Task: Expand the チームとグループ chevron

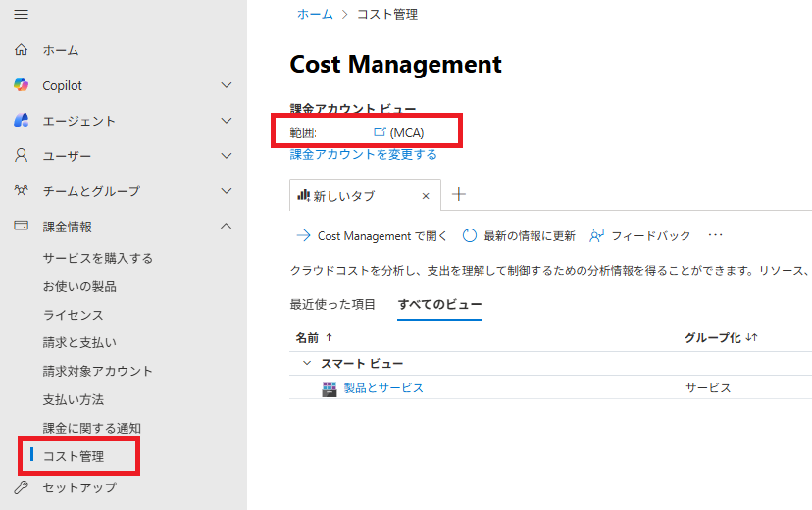Action: (x=227, y=191)
